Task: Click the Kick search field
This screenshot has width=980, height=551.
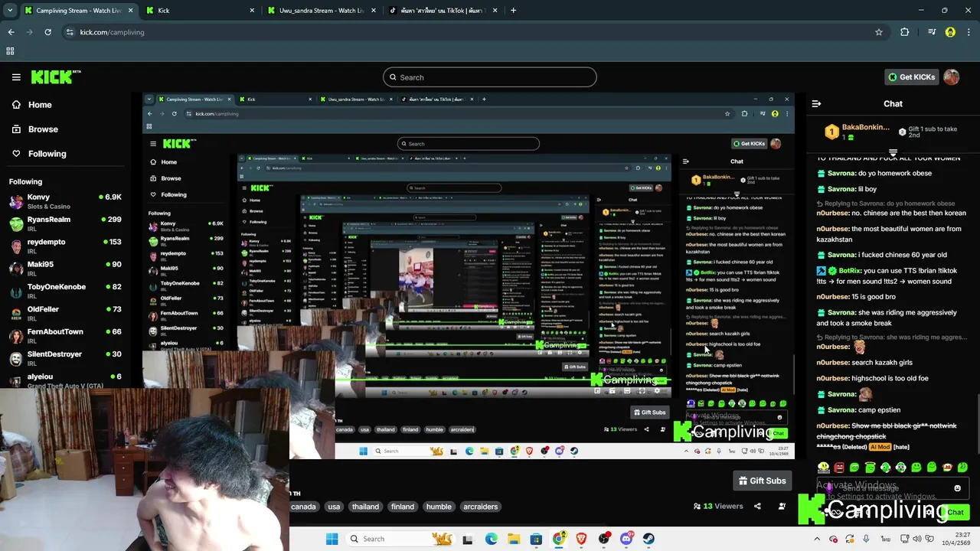Action: pyautogui.click(x=490, y=77)
